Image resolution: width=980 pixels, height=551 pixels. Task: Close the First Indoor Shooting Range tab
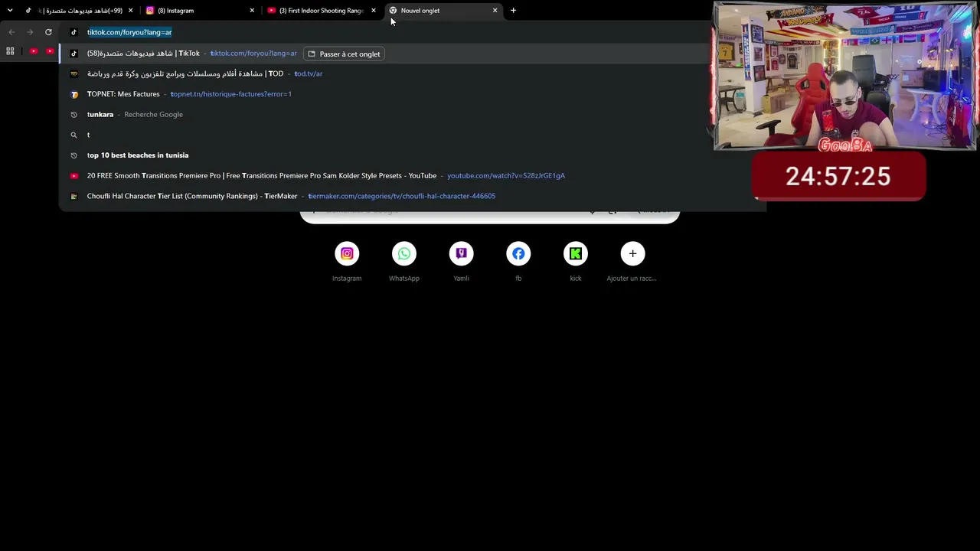pos(374,11)
